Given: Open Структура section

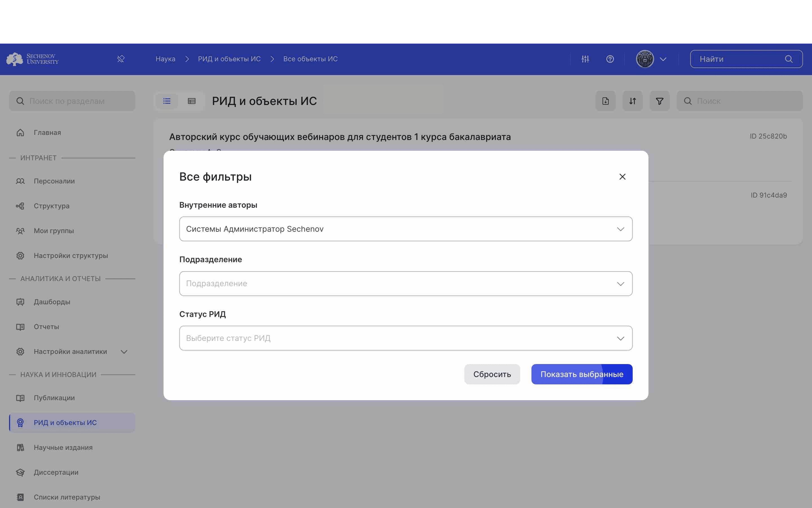Looking at the screenshot, I should click(x=72, y=206).
